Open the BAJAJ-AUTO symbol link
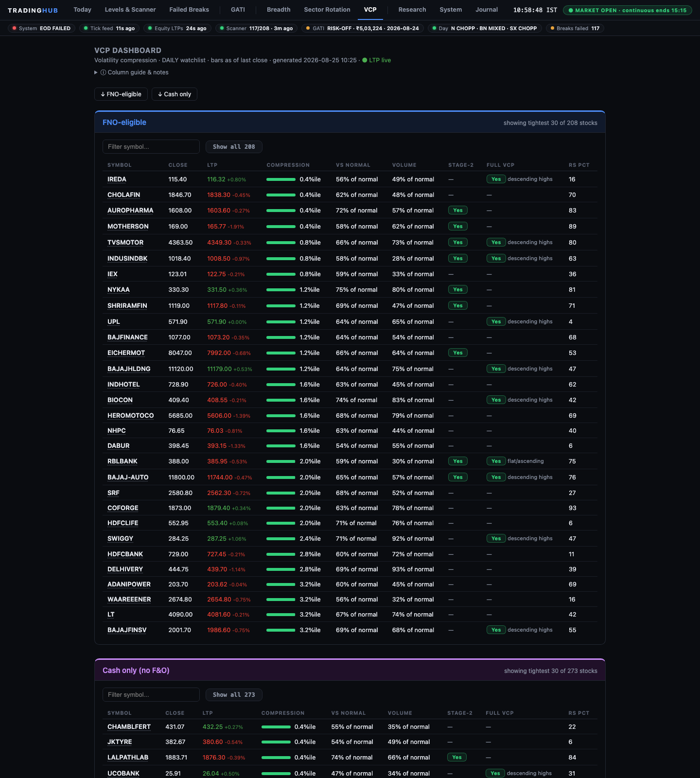700x778 pixels. [128, 477]
